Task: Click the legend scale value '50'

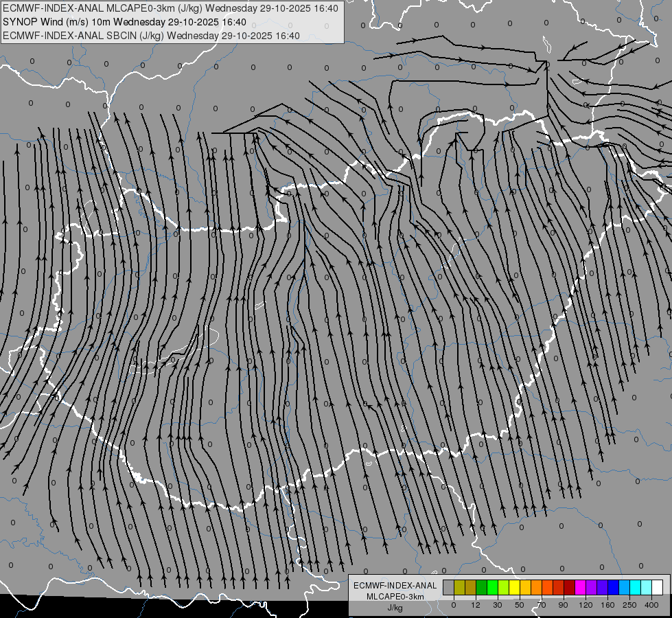Action: pos(520,605)
